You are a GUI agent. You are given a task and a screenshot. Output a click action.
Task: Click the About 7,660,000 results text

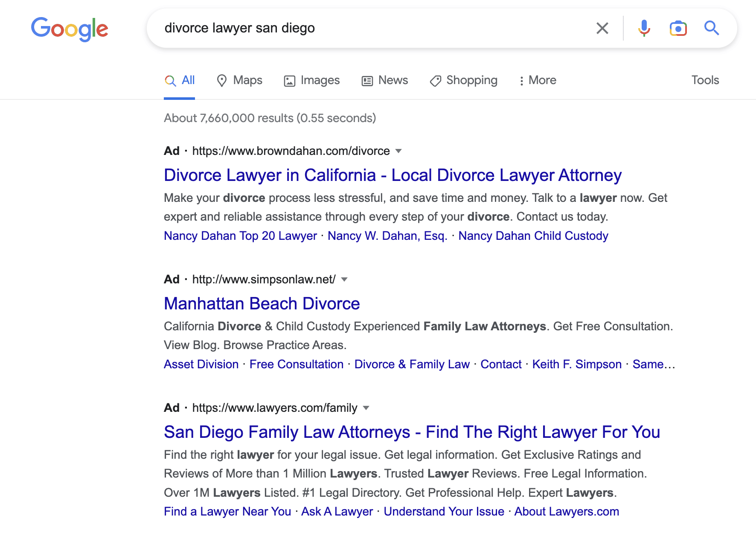click(270, 118)
